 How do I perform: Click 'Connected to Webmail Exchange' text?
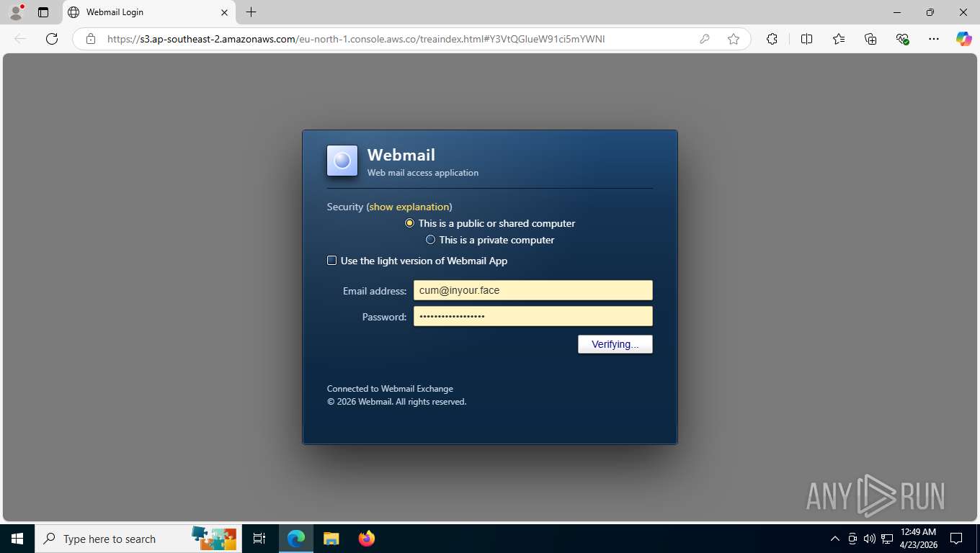[x=390, y=389]
